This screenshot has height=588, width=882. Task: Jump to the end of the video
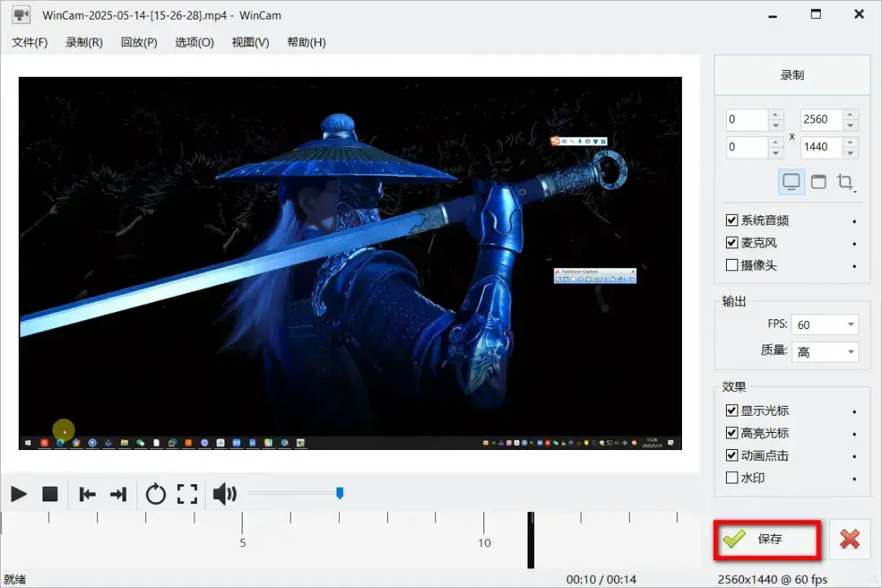[118, 494]
